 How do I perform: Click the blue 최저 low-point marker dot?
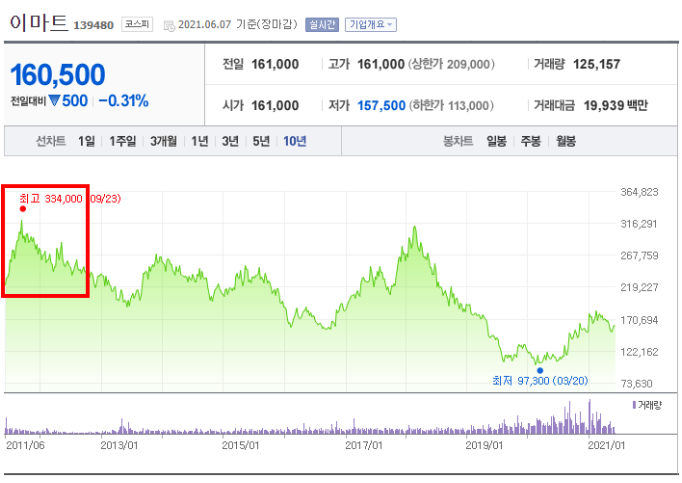click(540, 370)
